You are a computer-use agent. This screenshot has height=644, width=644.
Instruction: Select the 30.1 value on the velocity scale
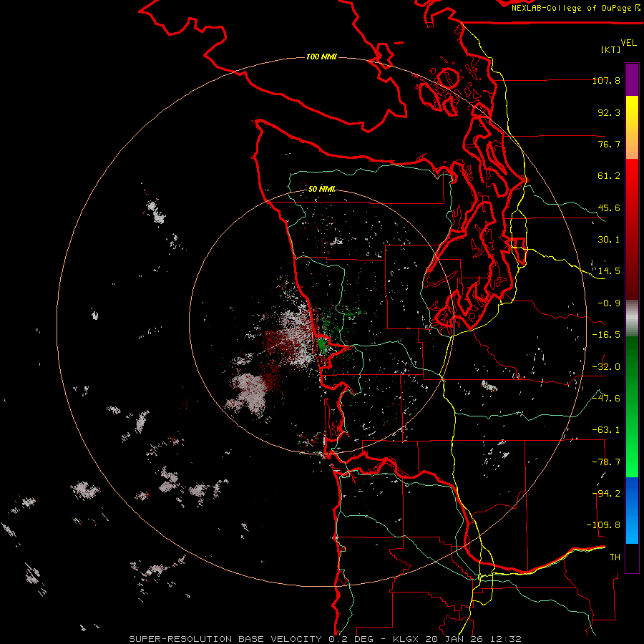[609, 240]
